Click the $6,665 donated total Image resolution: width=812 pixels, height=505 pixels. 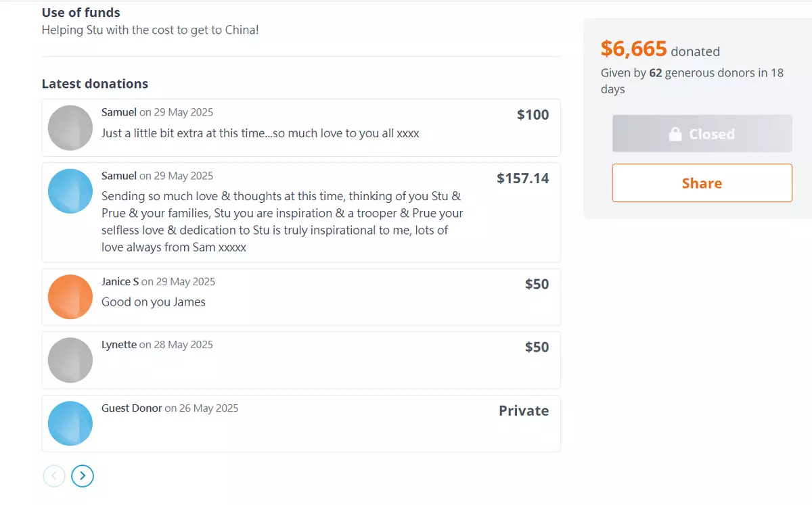point(633,49)
